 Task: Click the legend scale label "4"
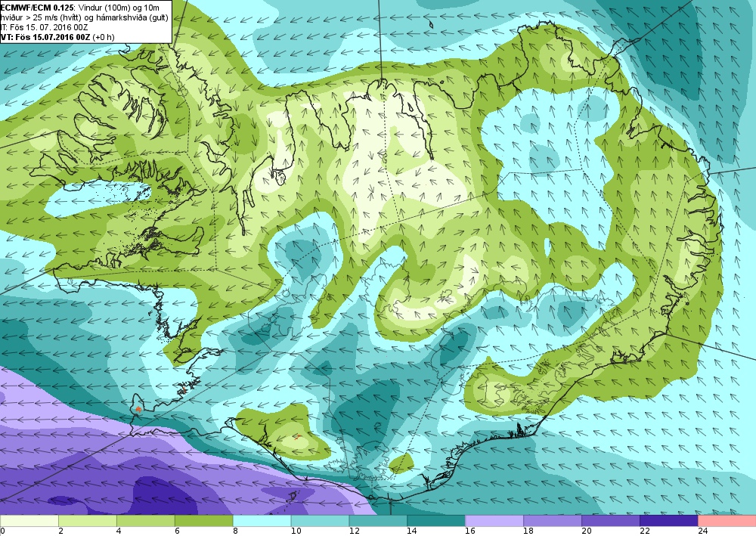[x=119, y=531]
